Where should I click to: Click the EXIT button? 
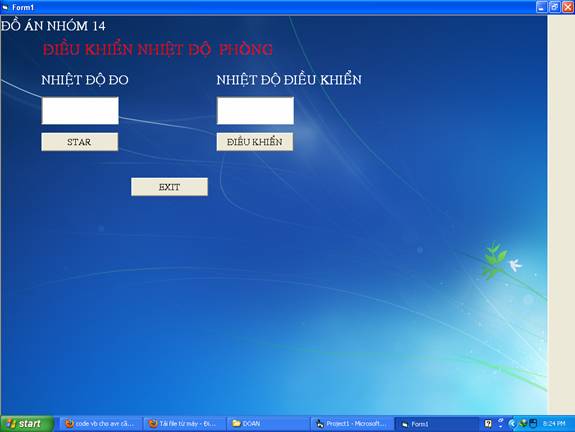pyautogui.click(x=169, y=187)
